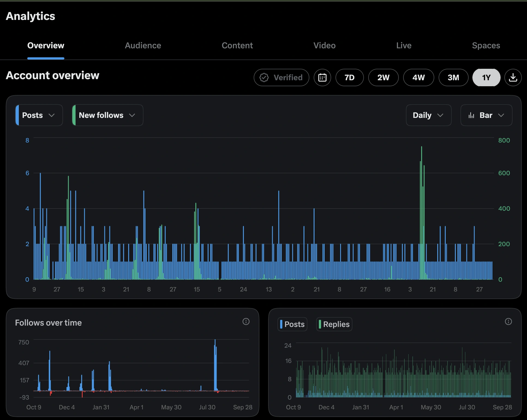Switch to the Video tab
Viewport: 527px width, 420px height.
point(325,46)
